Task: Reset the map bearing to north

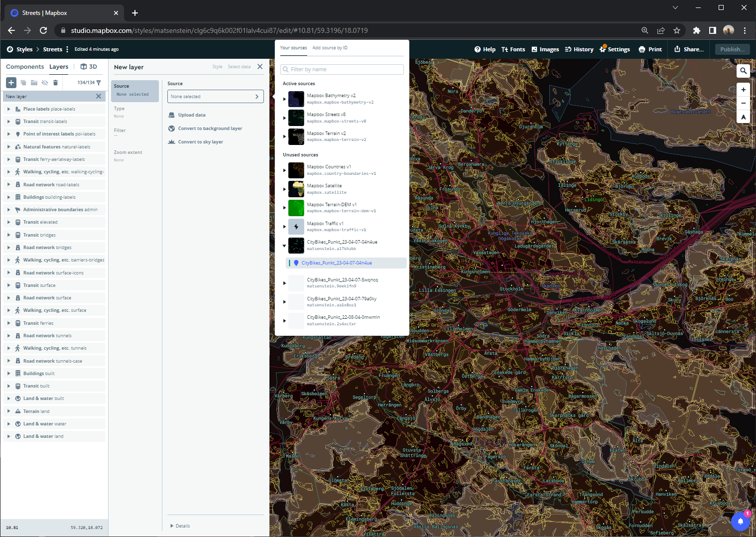Action: tap(743, 117)
